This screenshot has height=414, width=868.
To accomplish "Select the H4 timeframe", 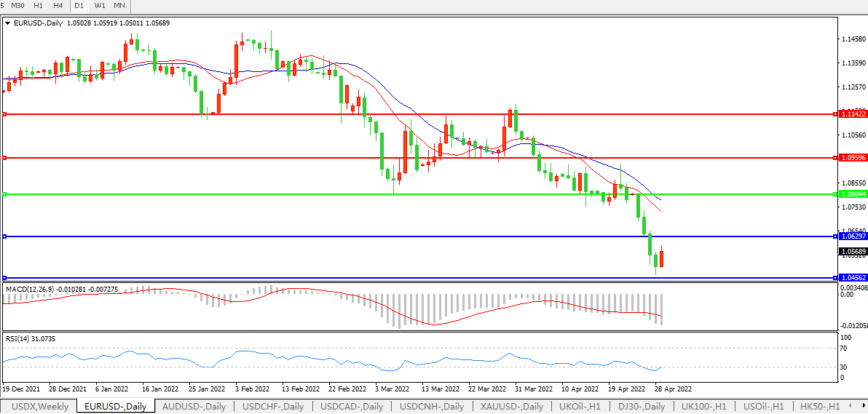I will (58, 6).
